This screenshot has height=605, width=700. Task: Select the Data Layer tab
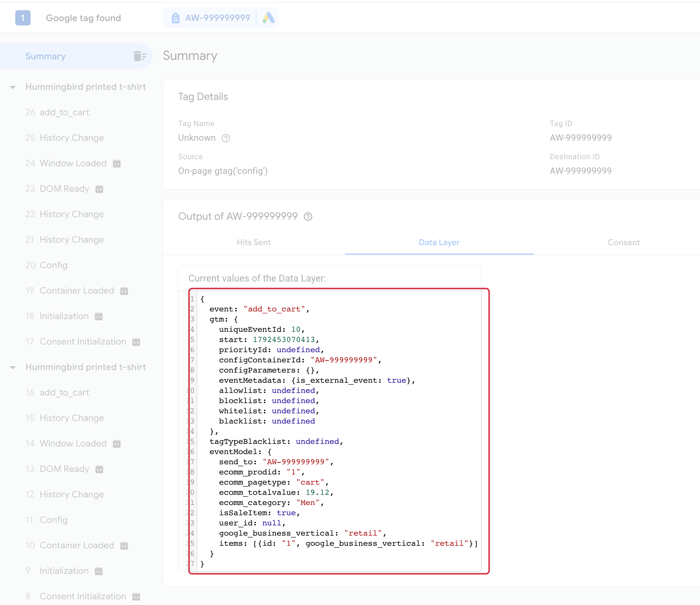439,242
